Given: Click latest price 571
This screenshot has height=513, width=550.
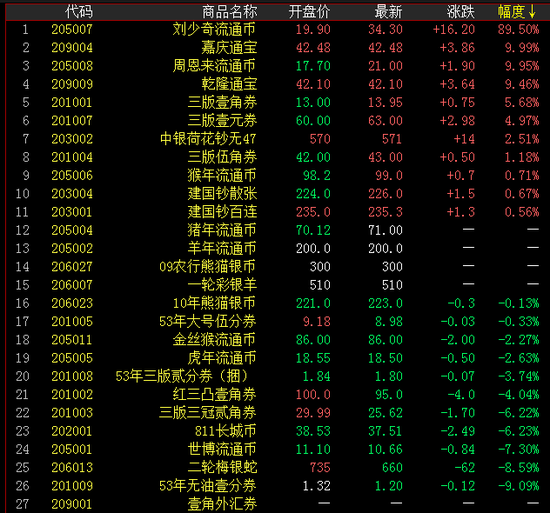Looking at the screenshot, I should [392, 139].
